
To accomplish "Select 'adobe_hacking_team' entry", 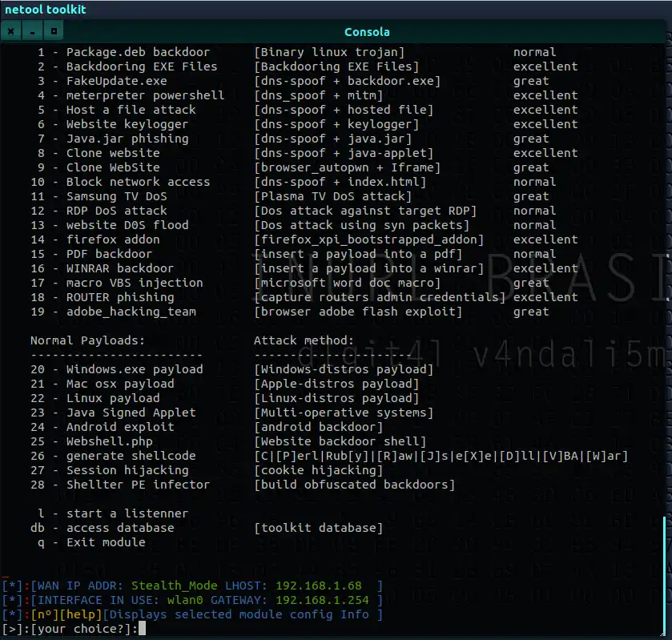I will click(x=131, y=312).
